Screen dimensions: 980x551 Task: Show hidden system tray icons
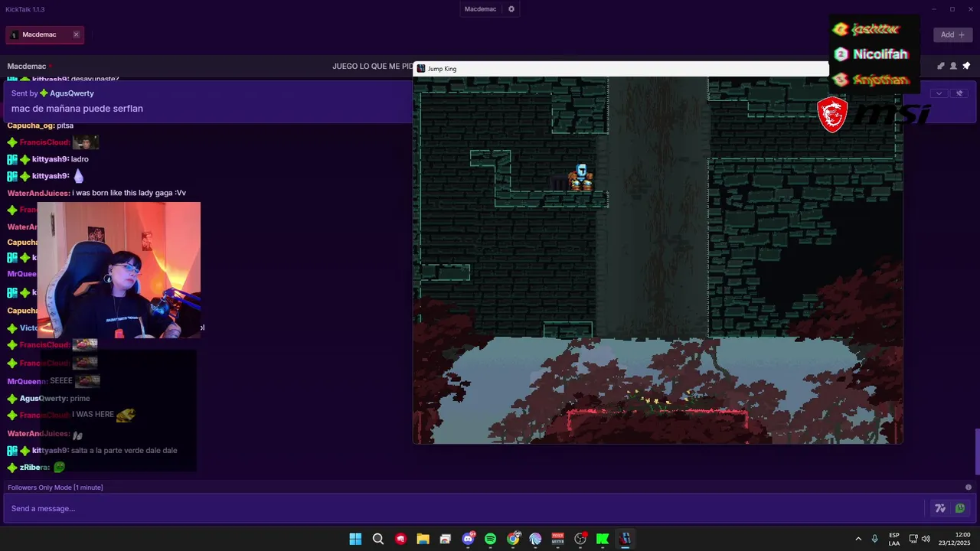(858, 539)
